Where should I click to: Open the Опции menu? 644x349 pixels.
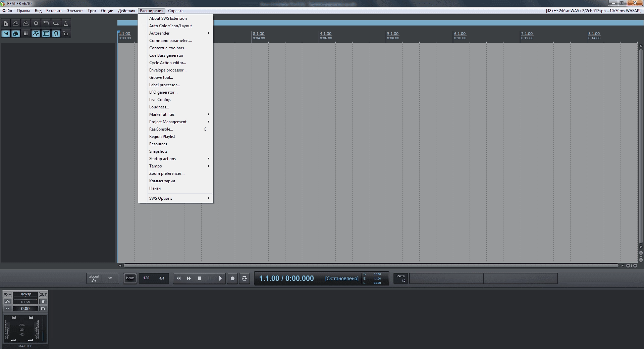click(x=107, y=11)
